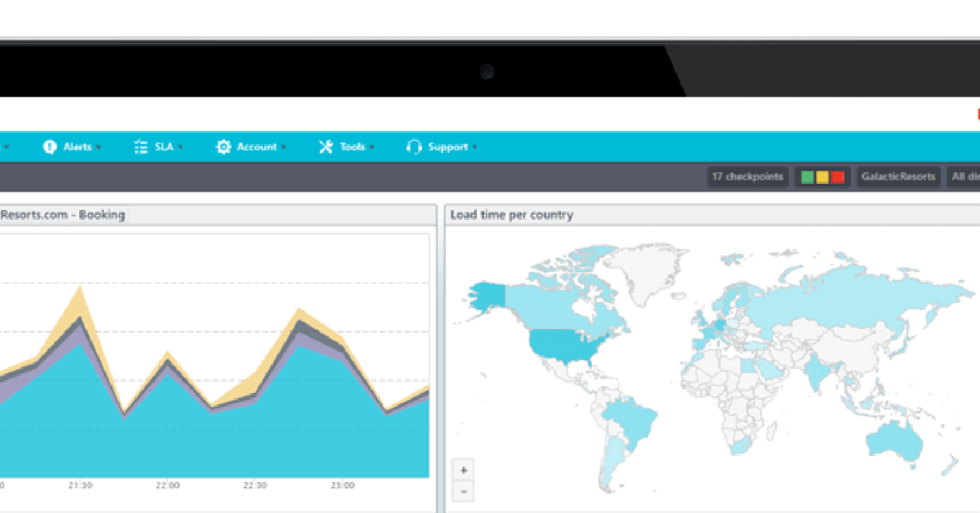The image size is (980, 513).
Task: Click the Tools wrench icon
Action: 324,146
